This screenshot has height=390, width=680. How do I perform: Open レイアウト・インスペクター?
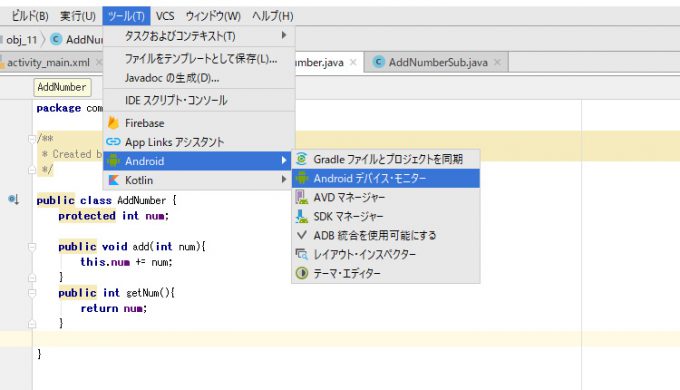click(386, 254)
